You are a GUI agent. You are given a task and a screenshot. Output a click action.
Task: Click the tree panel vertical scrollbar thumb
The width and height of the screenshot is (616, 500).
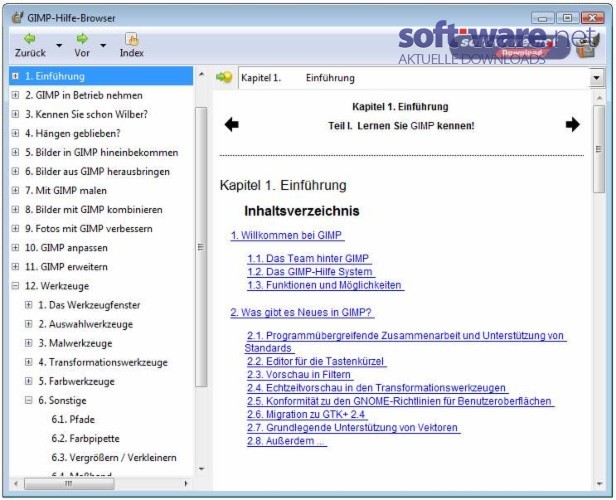click(201, 247)
